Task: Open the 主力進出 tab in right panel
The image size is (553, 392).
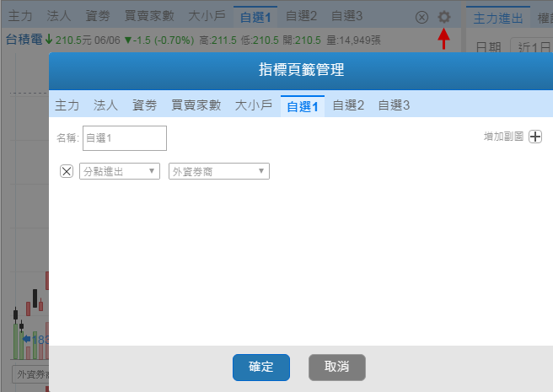Action: pos(498,18)
